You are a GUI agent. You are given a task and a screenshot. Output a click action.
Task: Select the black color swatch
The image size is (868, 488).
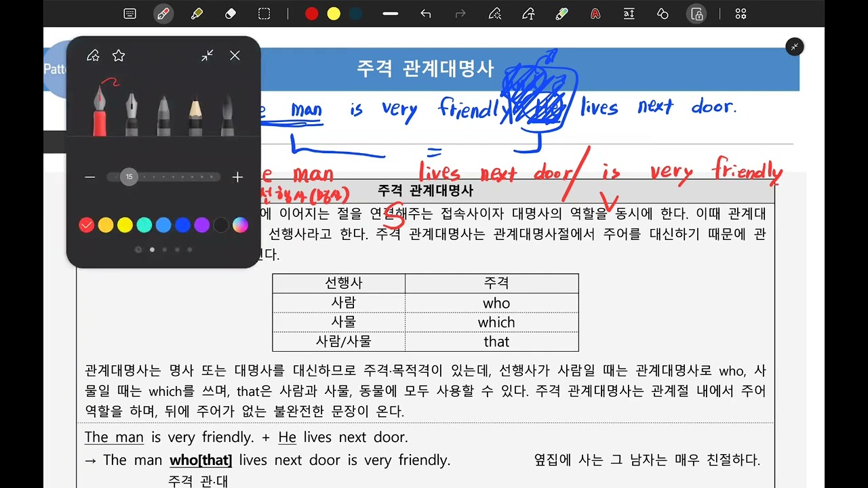point(221,225)
